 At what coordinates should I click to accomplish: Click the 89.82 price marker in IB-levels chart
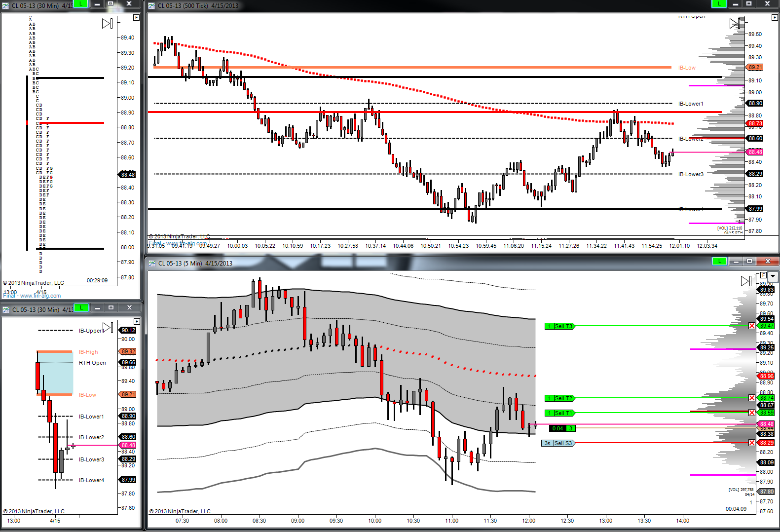click(x=128, y=351)
